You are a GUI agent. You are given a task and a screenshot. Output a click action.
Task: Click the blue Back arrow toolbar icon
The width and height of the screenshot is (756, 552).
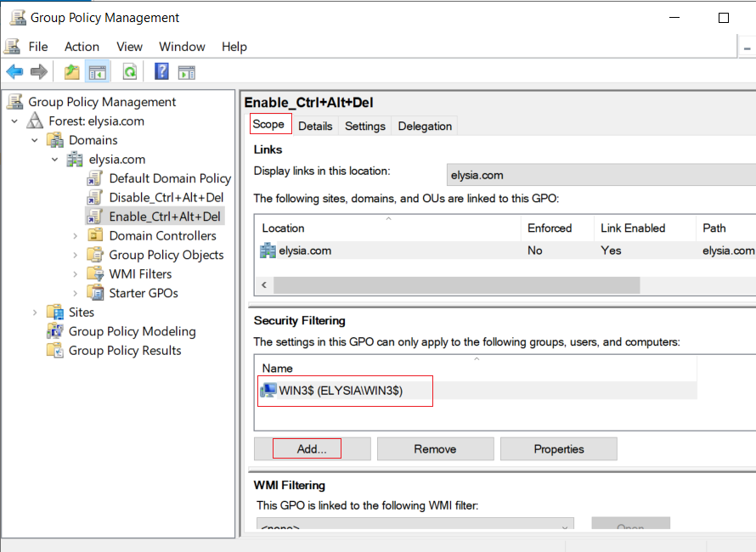pyautogui.click(x=15, y=72)
